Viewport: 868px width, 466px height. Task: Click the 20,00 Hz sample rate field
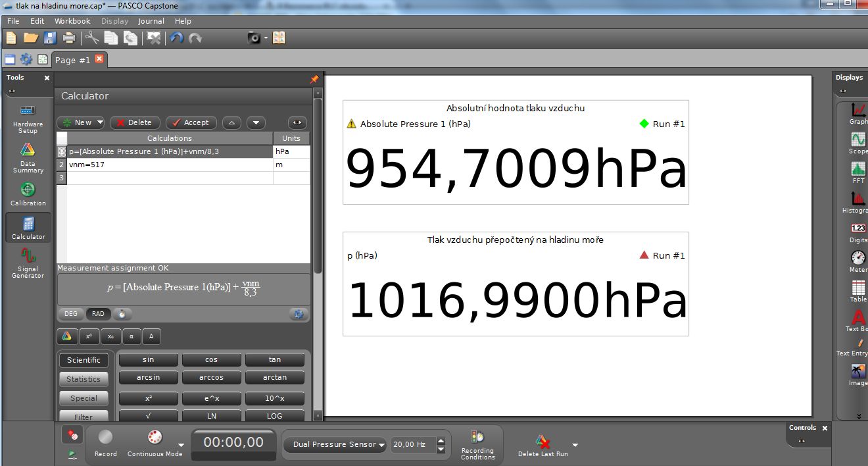pos(413,444)
